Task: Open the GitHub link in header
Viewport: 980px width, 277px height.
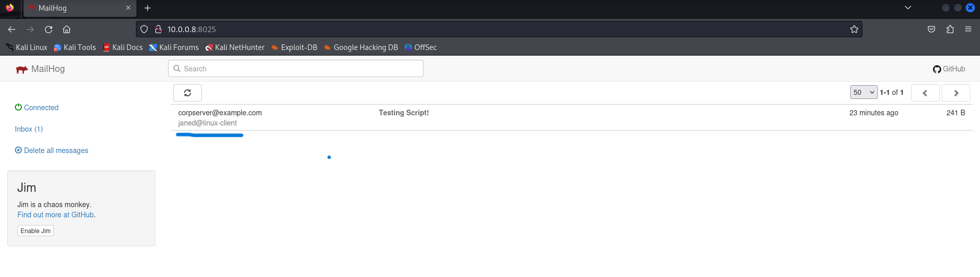Action: click(949, 69)
